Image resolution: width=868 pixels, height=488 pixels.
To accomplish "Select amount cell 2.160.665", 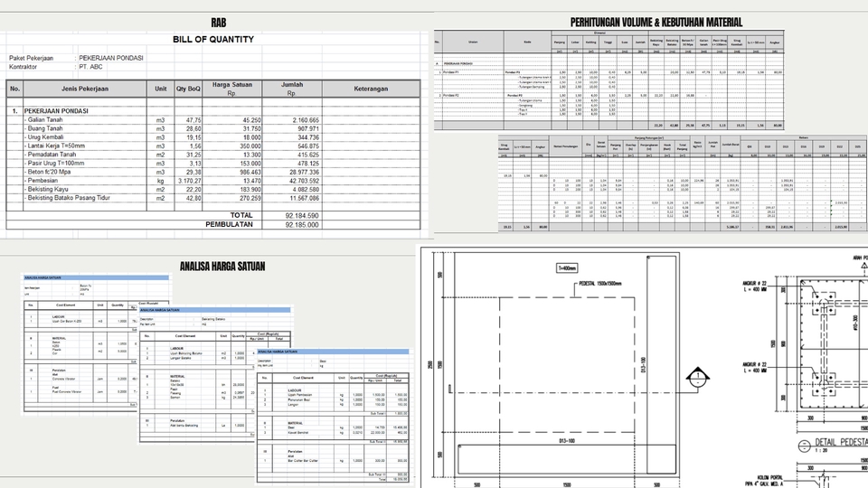I will [x=306, y=120].
